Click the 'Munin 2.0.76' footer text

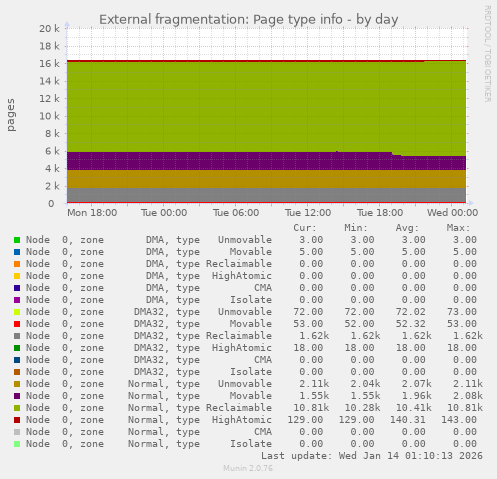248,468
